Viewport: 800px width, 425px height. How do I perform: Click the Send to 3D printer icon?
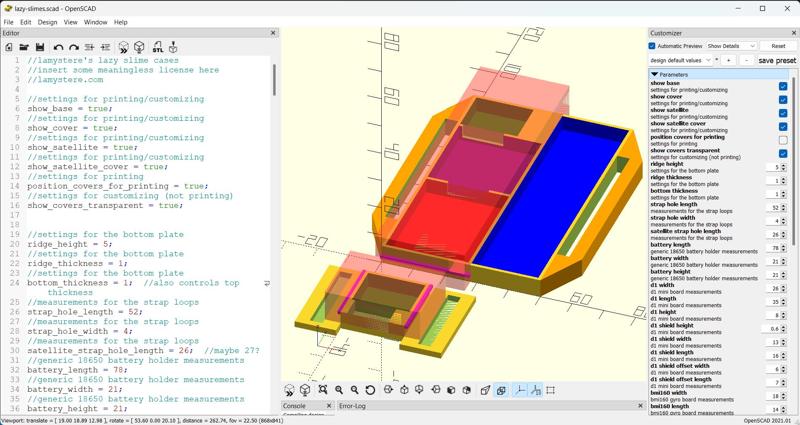point(173,47)
